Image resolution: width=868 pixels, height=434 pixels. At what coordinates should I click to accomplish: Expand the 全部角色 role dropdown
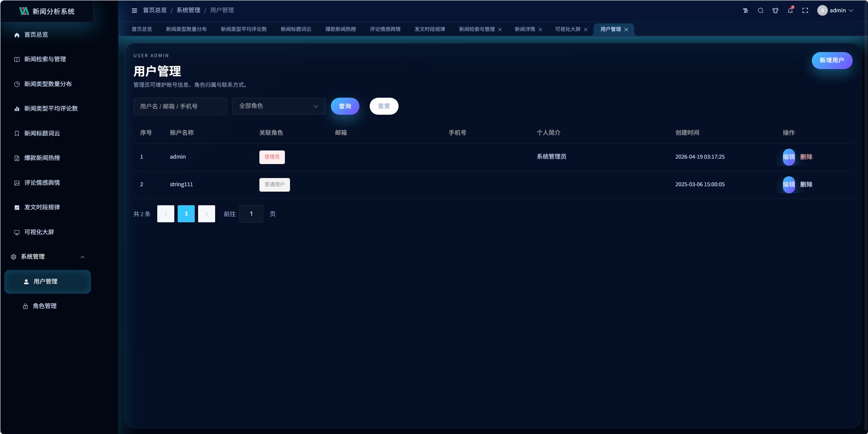[x=278, y=106]
